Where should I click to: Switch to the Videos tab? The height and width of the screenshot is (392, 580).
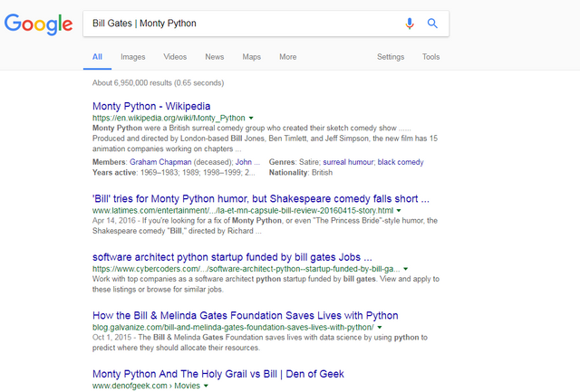[x=175, y=57]
